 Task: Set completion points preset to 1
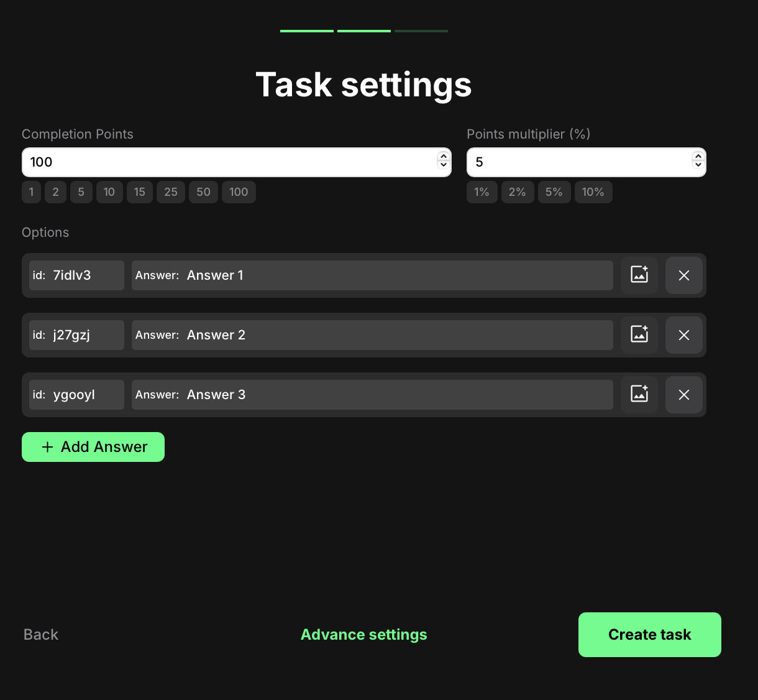[x=31, y=192]
